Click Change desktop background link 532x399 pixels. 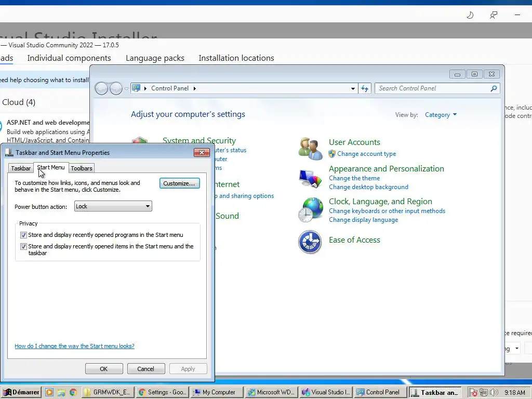coord(368,187)
